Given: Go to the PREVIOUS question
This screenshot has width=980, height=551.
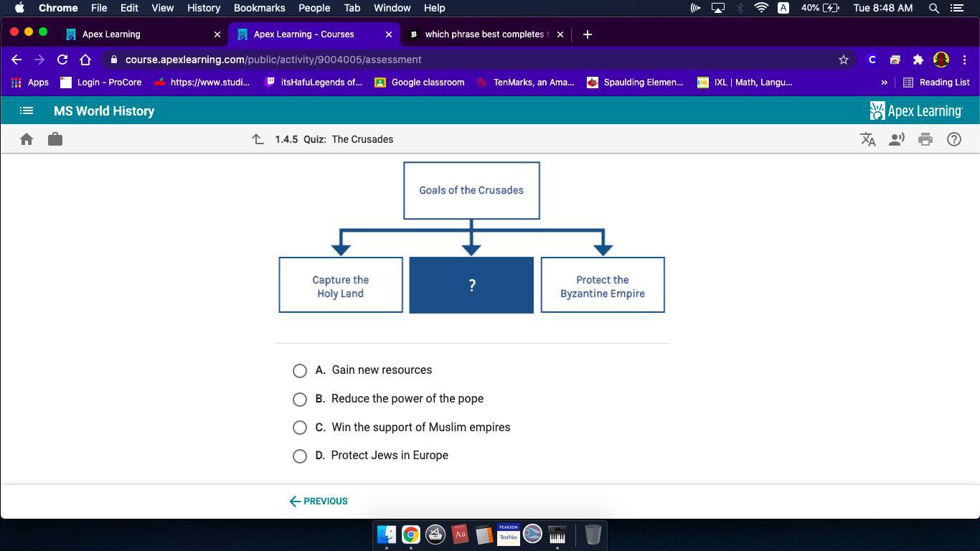Looking at the screenshot, I should [x=319, y=501].
